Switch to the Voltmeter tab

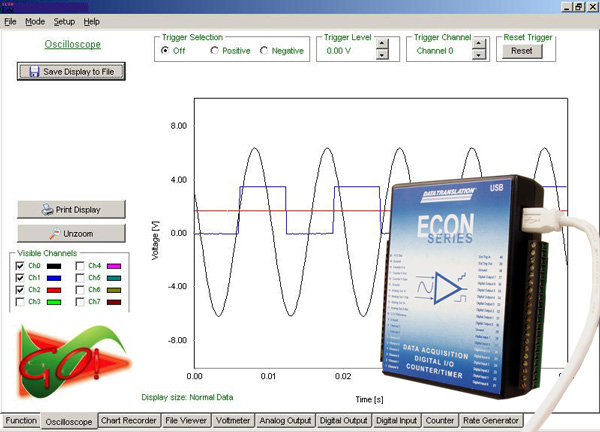point(233,421)
